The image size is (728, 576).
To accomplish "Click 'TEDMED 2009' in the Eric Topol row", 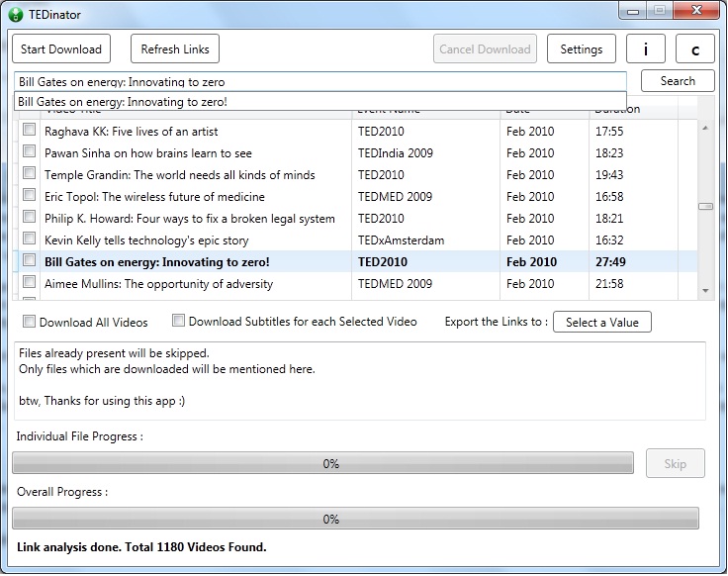I will click(x=395, y=197).
